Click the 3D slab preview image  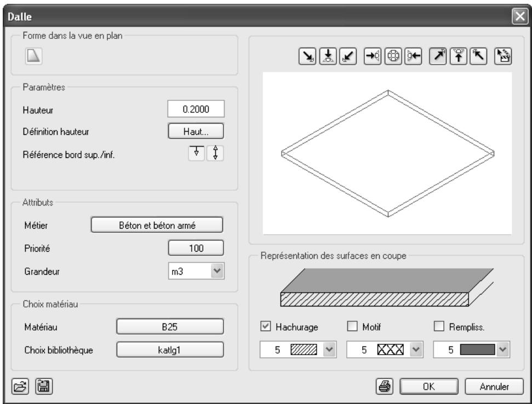point(387,153)
